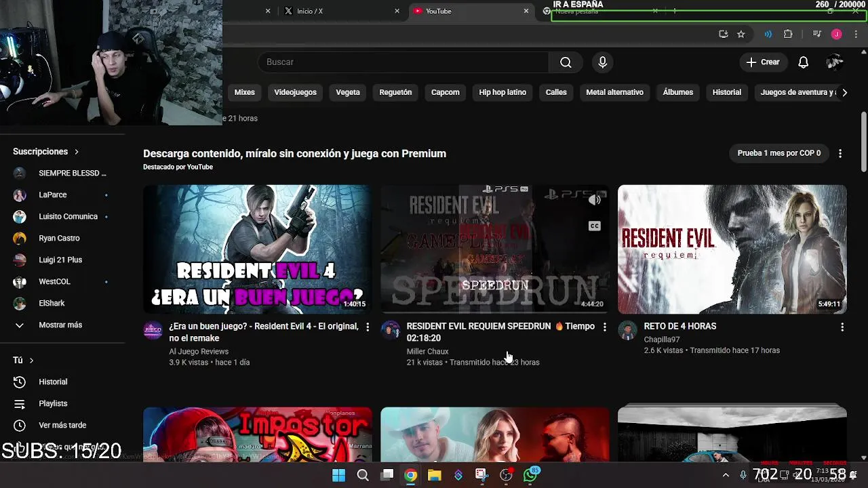
Task: Open File Explorer from the taskbar
Action: 434,475
